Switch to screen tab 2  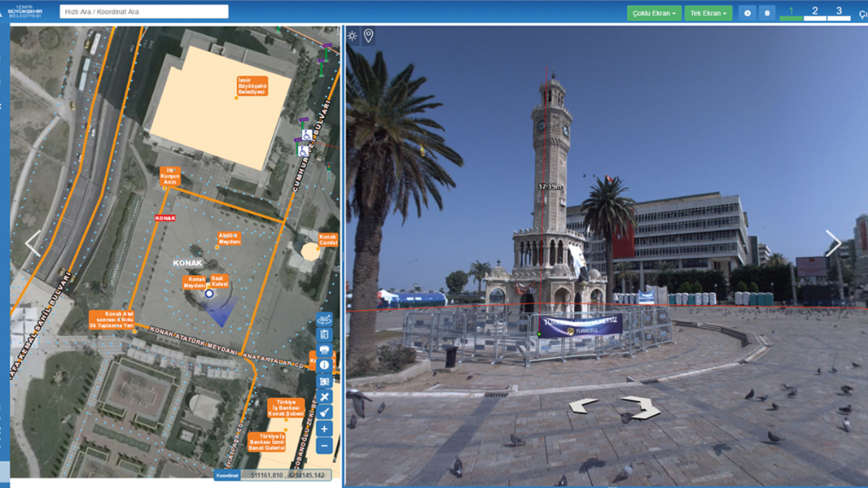tap(815, 12)
